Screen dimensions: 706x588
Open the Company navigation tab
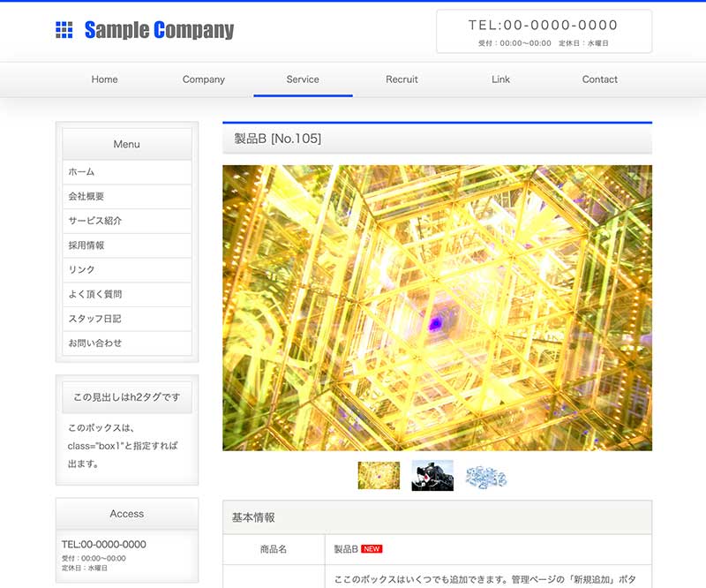204,79
